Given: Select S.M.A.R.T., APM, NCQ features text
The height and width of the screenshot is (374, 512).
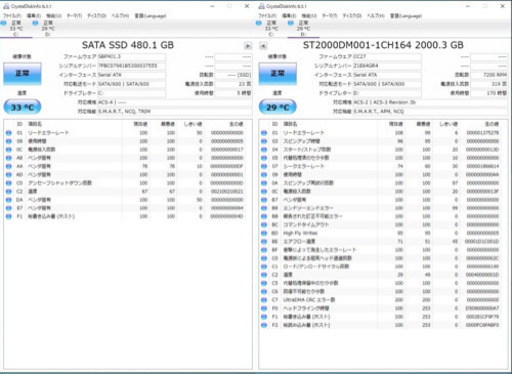Looking at the screenshot, I should click(378, 111).
